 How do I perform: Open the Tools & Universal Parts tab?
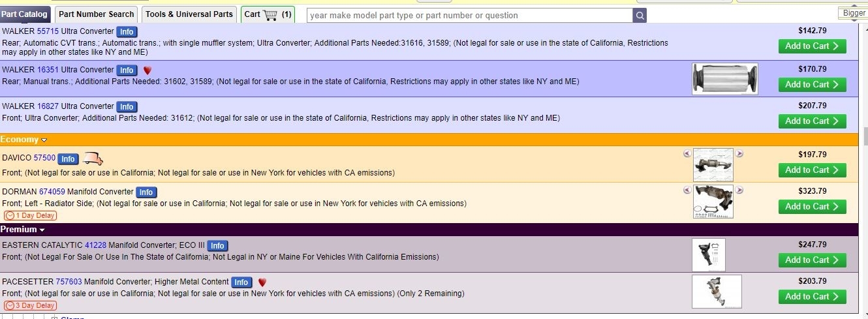[189, 14]
